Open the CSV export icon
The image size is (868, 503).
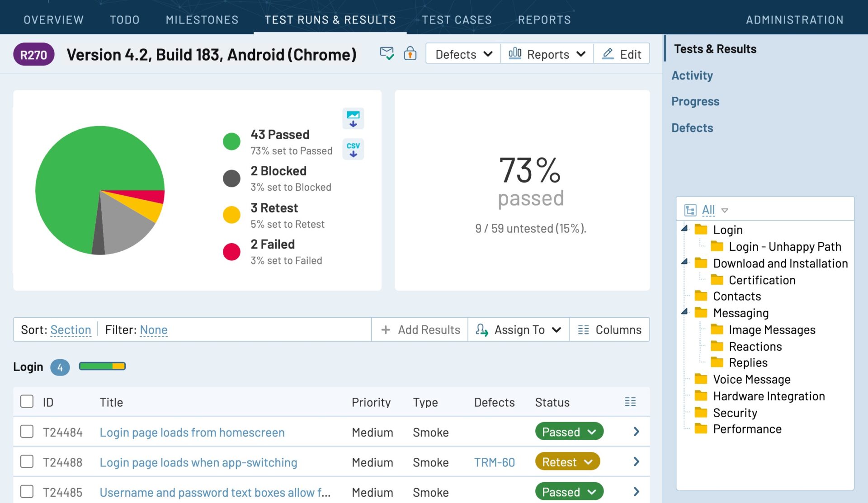point(354,149)
